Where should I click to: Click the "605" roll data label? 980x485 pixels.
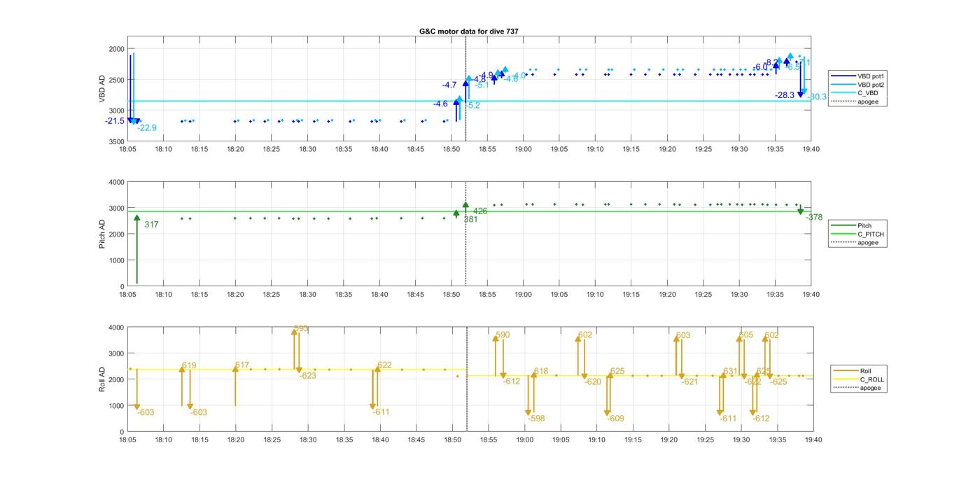coord(746,335)
